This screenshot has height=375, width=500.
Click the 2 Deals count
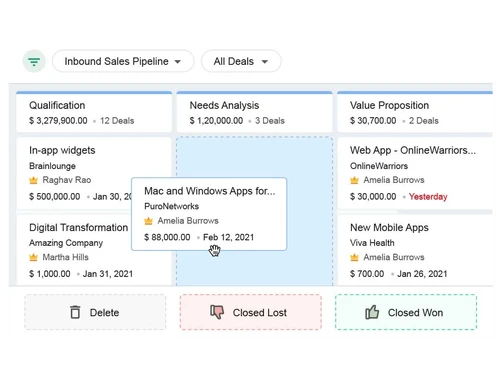click(424, 121)
